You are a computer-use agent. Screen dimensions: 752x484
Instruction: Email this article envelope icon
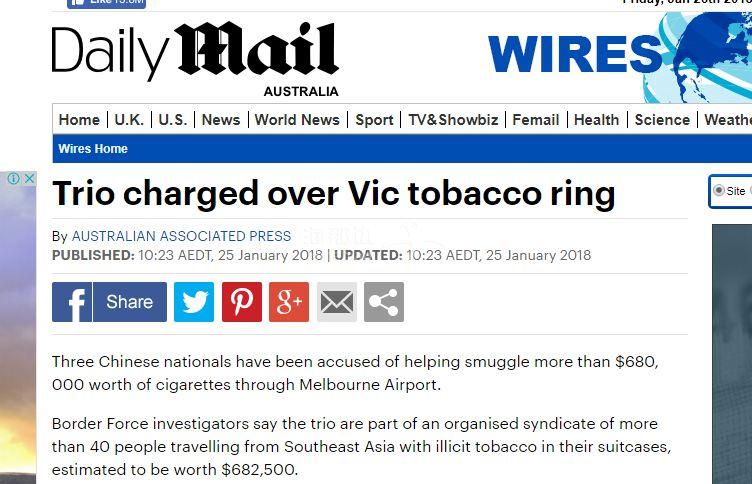pyautogui.click(x=337, y=302)
